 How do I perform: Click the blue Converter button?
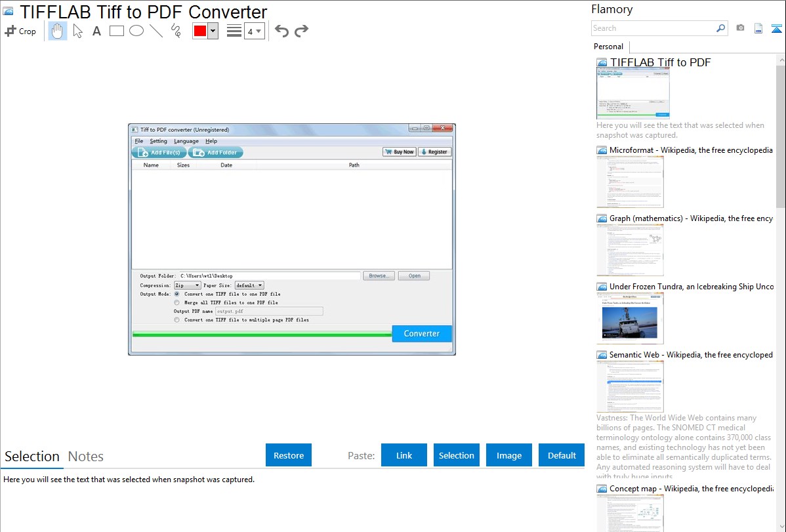(422, 333)
